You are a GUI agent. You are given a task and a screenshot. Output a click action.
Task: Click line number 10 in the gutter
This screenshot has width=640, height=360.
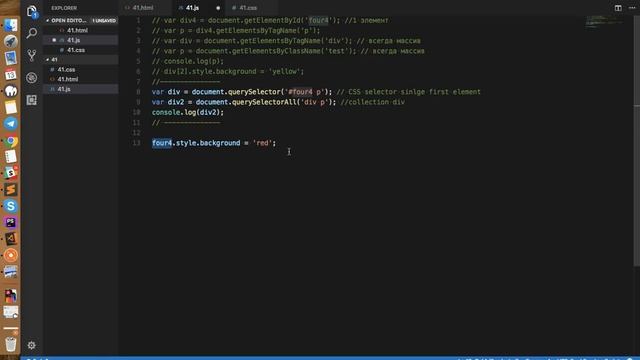tap(137, 112)
